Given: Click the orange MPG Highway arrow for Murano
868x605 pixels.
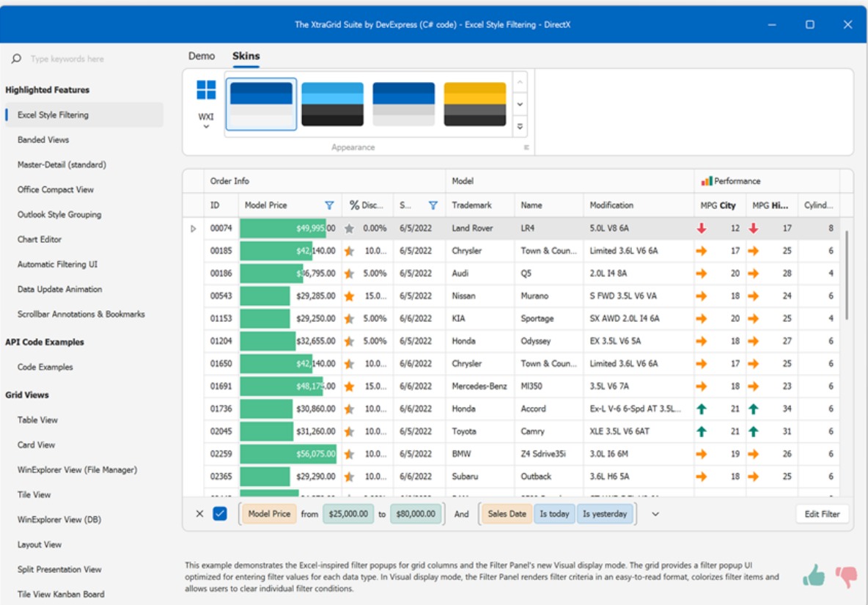Looking at the screenshot, I should click(754, 296).
